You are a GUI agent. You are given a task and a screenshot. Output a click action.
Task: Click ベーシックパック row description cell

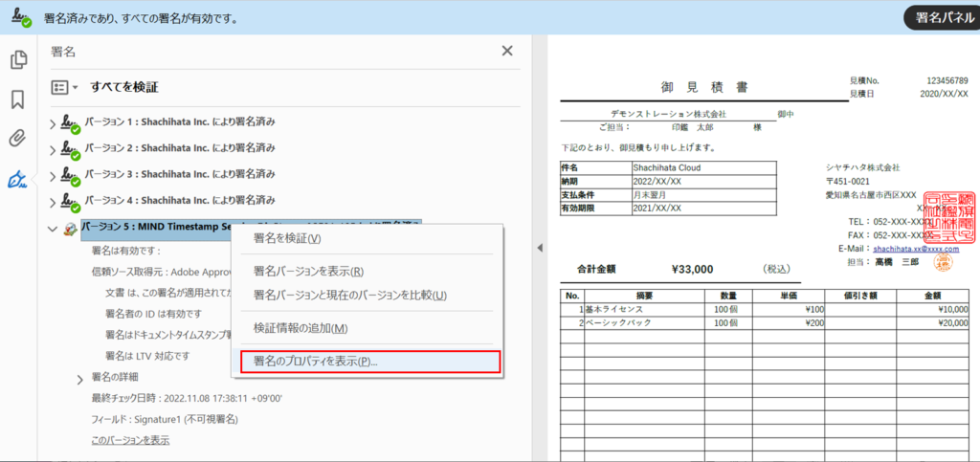pyautogui.click(x=644, y=322)
